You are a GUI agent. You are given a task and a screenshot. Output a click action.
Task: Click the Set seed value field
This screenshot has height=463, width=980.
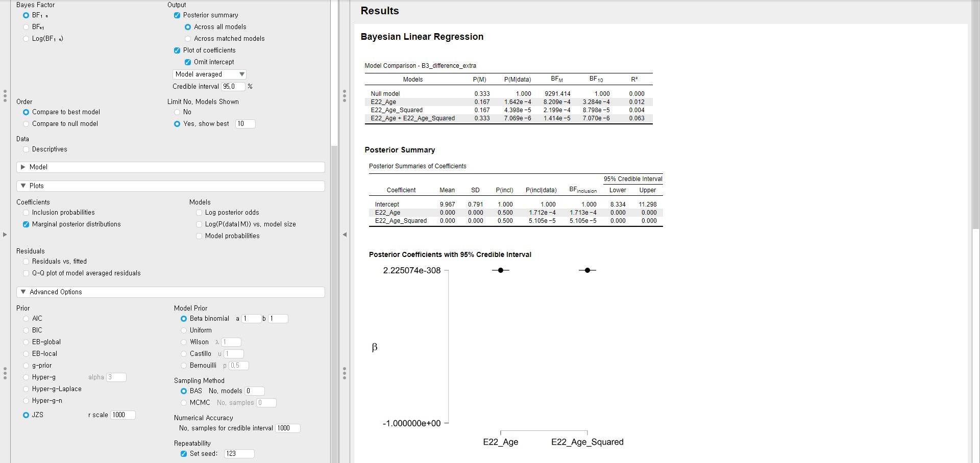(x=239, y=454)
